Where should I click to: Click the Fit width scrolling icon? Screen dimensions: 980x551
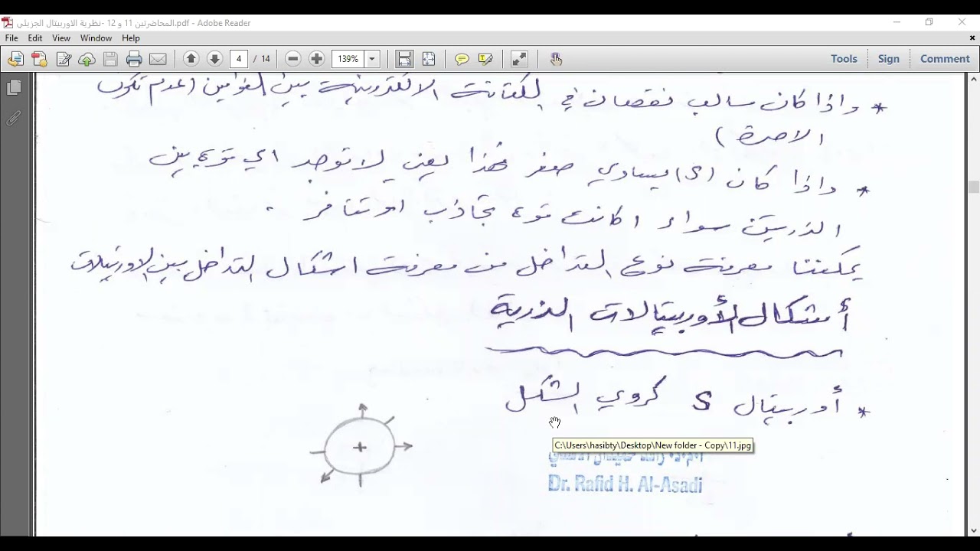coord(404,59)
